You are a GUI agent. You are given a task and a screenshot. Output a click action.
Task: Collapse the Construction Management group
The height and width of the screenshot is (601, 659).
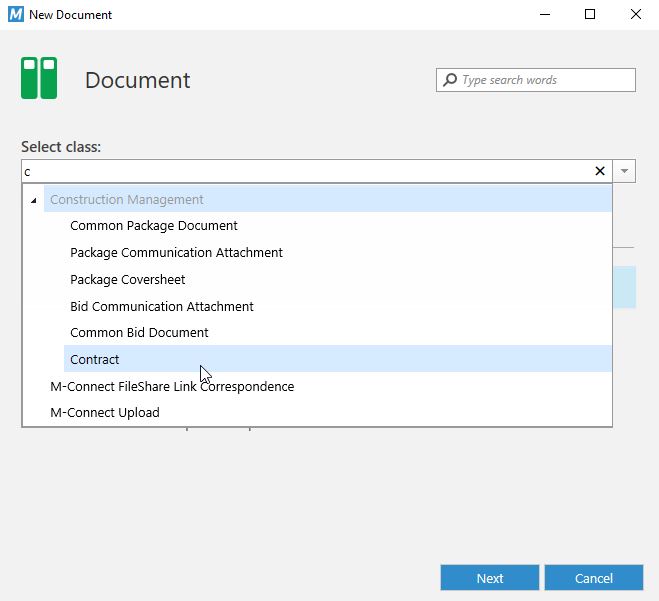[34, 200]
